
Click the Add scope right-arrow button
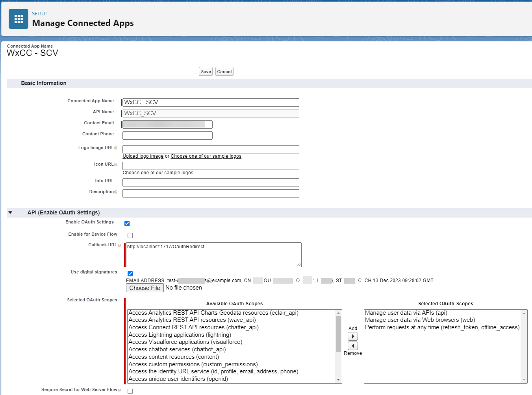(353, 336)
